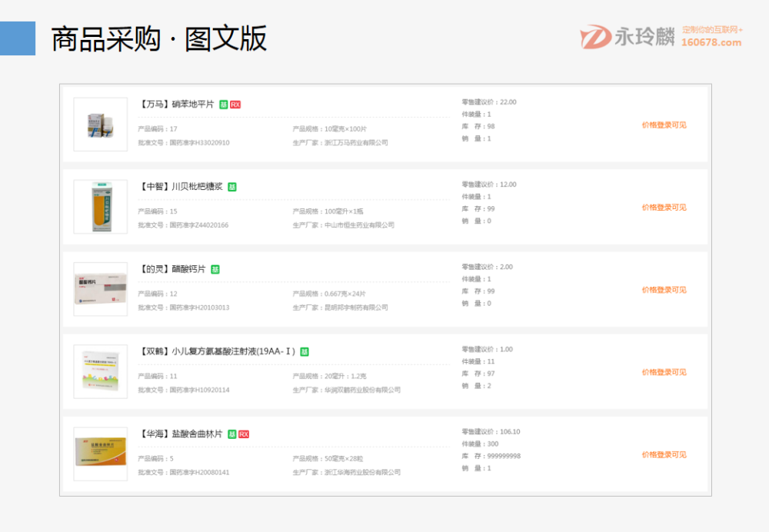This screenshot has width=769, height=532.
Task: Click 价格登录可见 for 硝苯地平片
Action: click(664, 125)
